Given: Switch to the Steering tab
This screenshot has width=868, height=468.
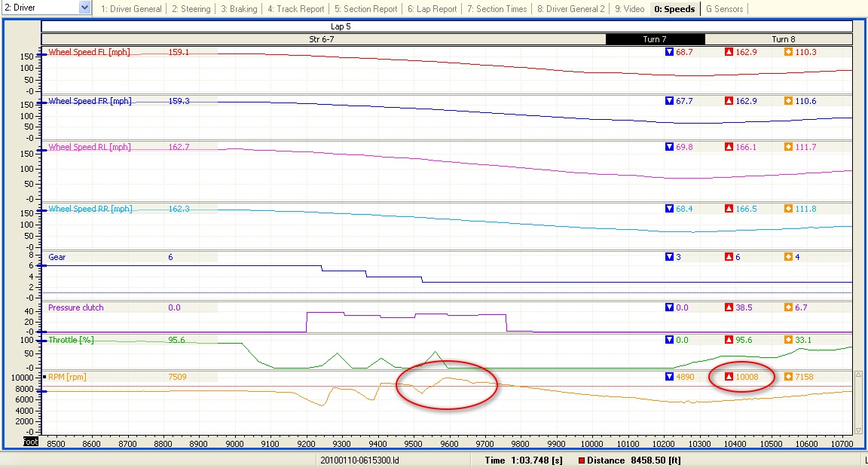Looking at the screenshot, I should click(191, 9).
